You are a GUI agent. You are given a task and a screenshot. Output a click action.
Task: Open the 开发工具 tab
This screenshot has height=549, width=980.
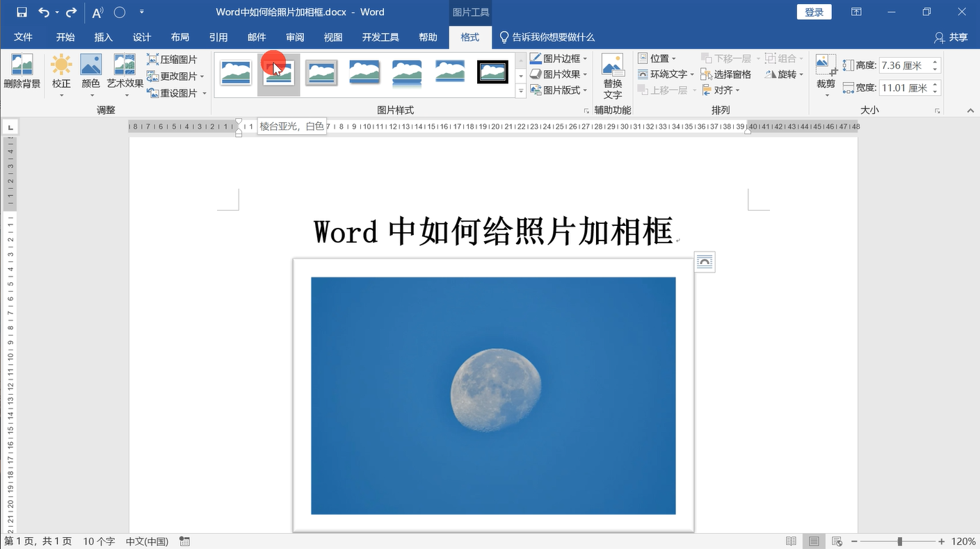[380, 38]
